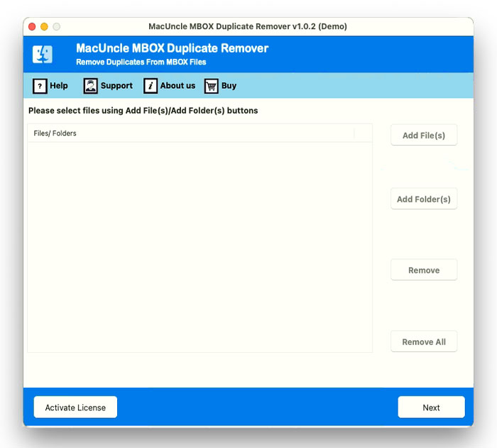Click the Buy shopping cart icon
The width and height of the screenshot is (497, 448).
[211, 86]
